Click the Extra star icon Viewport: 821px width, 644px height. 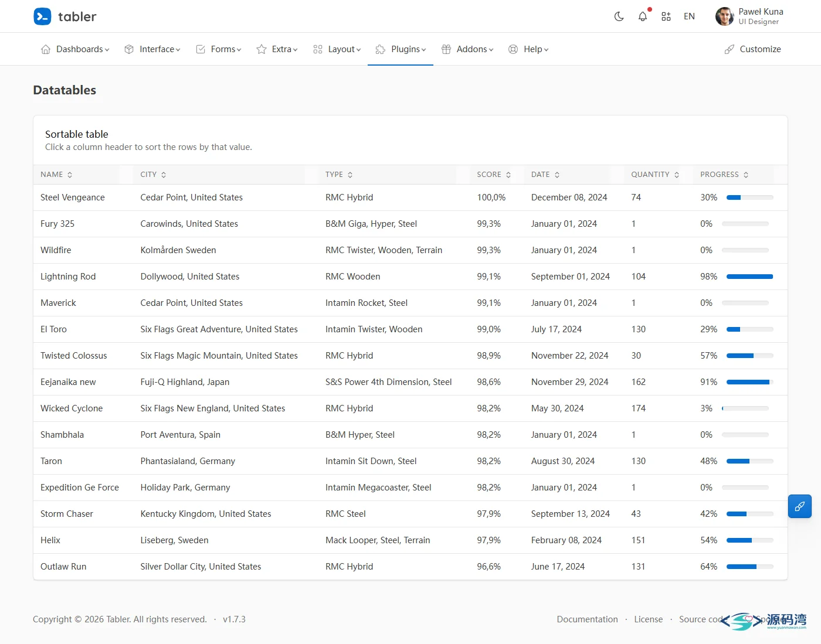[262, 49]
